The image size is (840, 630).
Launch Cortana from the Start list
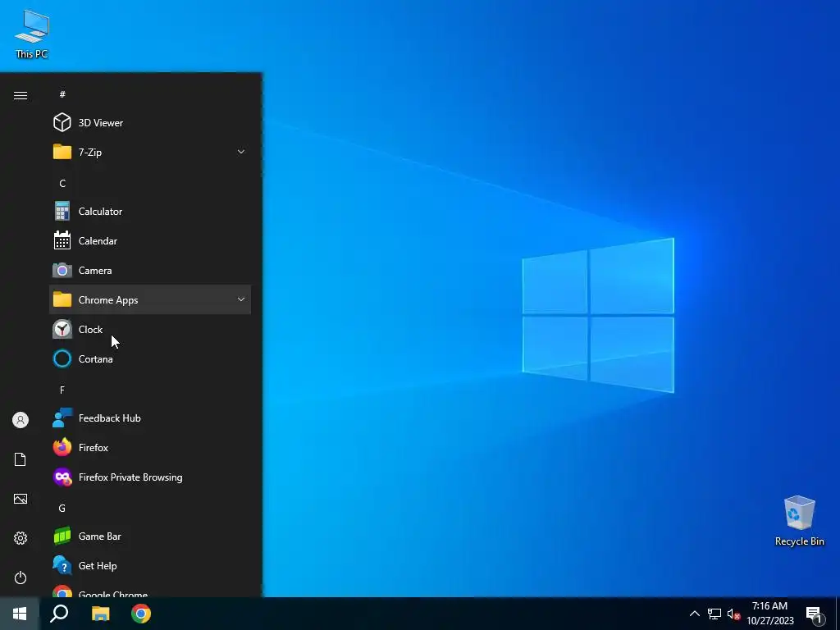150,359
